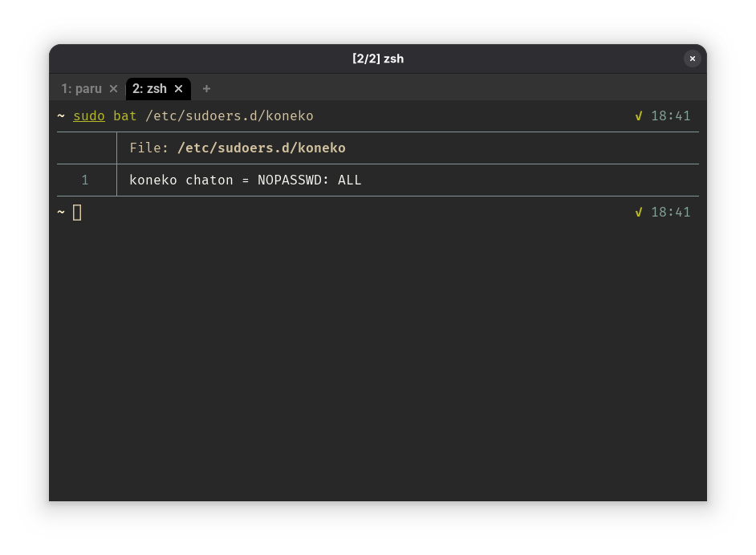
Task: Click the top 18:41 timestamp
Action: point(671,116)
